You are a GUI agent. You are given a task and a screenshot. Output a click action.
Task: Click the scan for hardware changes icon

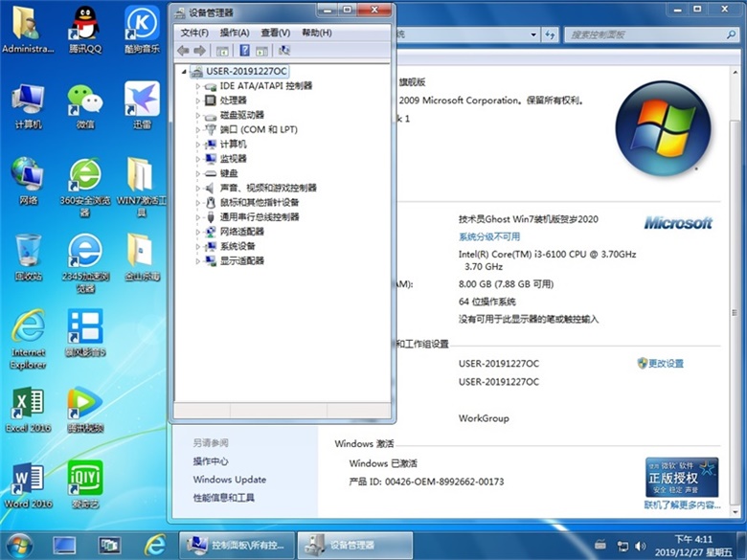pyautogui.click(x=283, y=51)
